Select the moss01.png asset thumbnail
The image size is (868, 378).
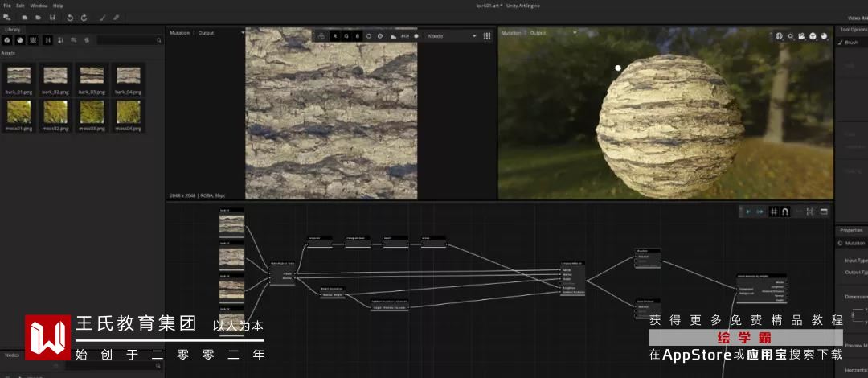click(18, 112)
